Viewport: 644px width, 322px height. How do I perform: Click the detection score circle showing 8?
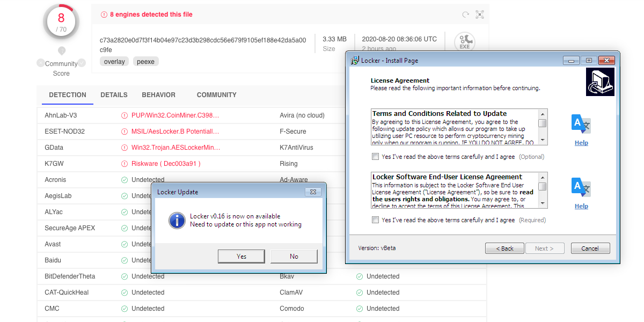(x=61, y=21)
